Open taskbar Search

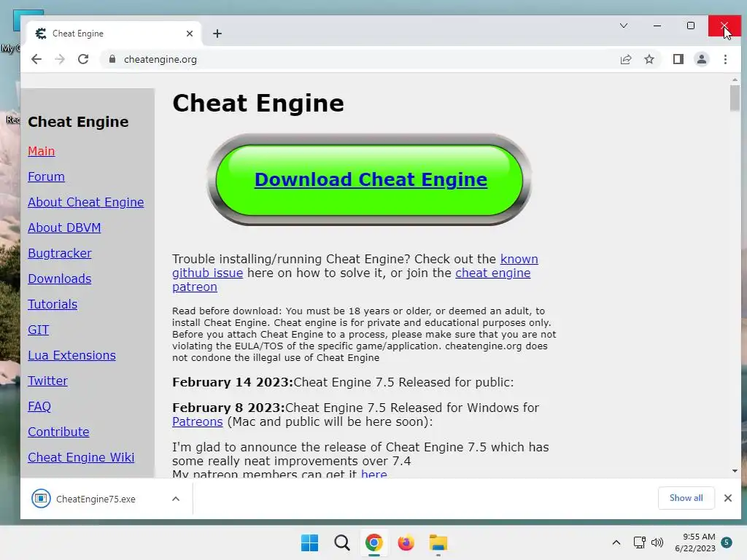tap(341, 542)
